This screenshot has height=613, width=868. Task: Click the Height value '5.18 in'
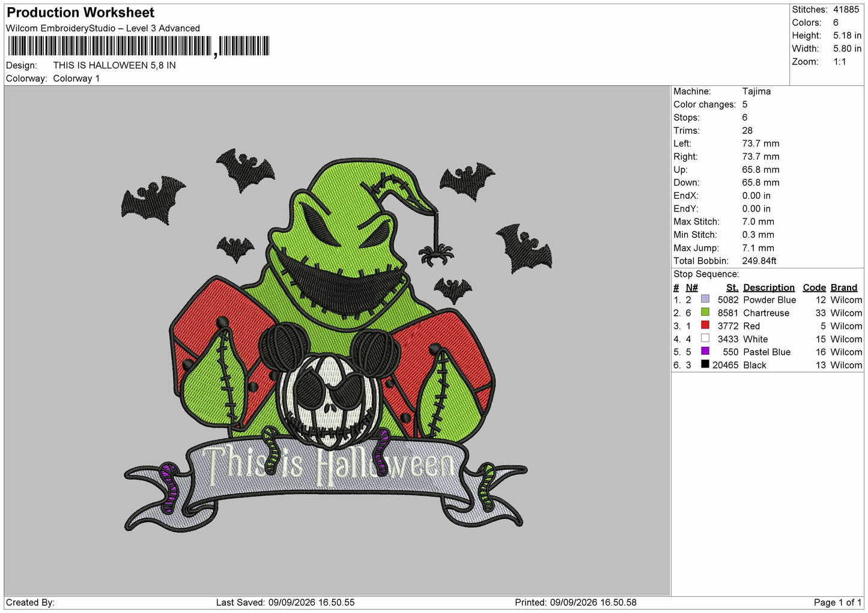coord(847,35)
